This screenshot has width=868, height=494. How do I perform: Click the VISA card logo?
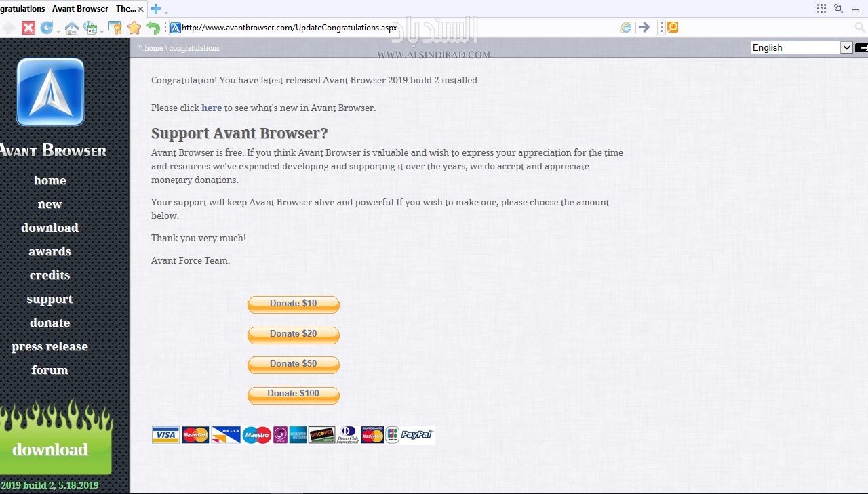point(165,435)
